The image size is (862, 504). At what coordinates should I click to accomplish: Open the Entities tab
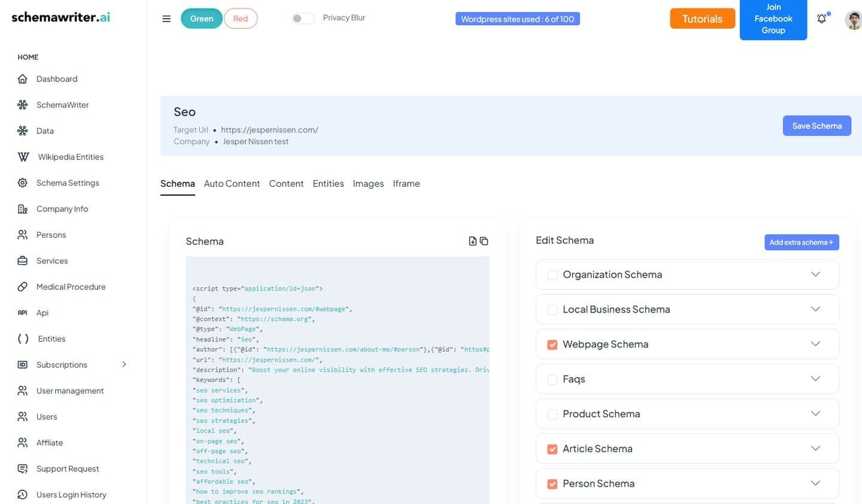click(328, 184)
